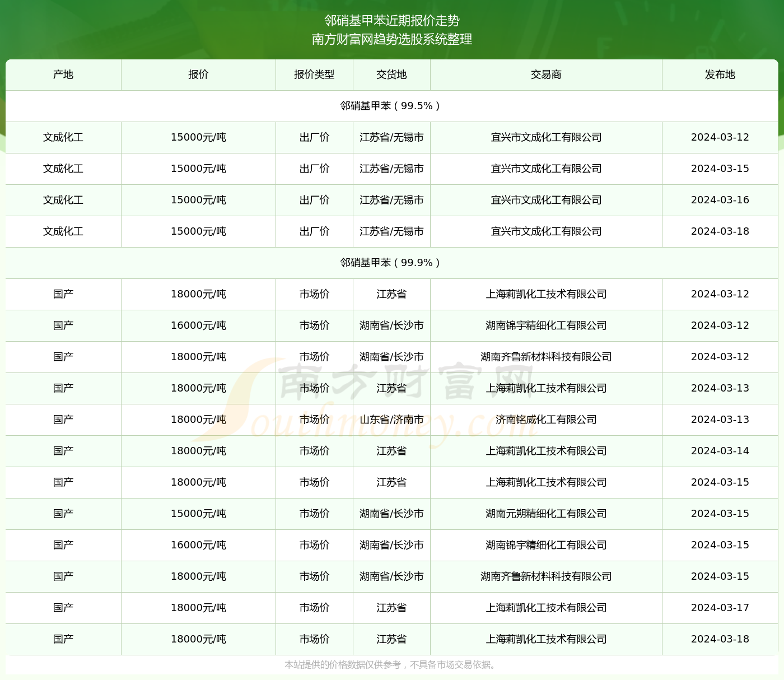The height and width of the screenshot is (680, 784).
Task: Click the 交货地 column header
Action: tap(391, 74)
